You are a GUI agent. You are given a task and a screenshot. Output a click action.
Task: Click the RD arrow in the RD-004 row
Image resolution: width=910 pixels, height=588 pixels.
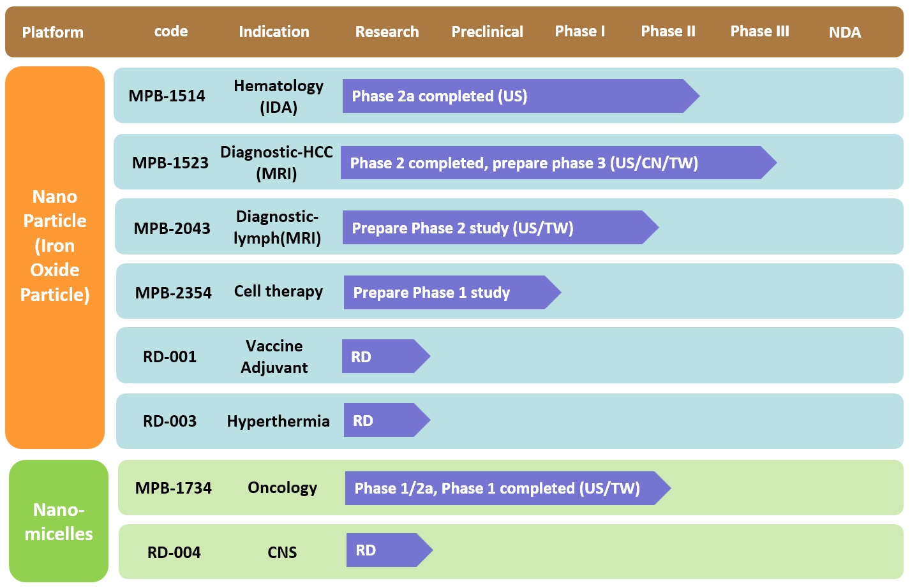pyautogui.click(x=390, y=550)
